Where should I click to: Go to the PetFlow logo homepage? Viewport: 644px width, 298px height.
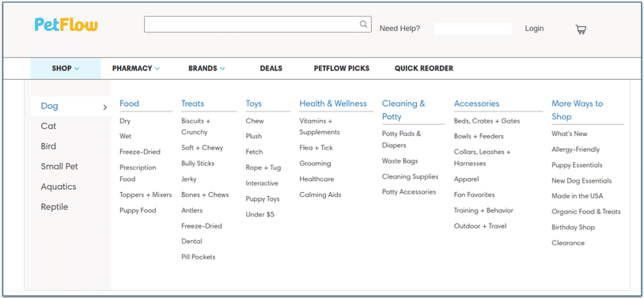[x=66, y=25]
